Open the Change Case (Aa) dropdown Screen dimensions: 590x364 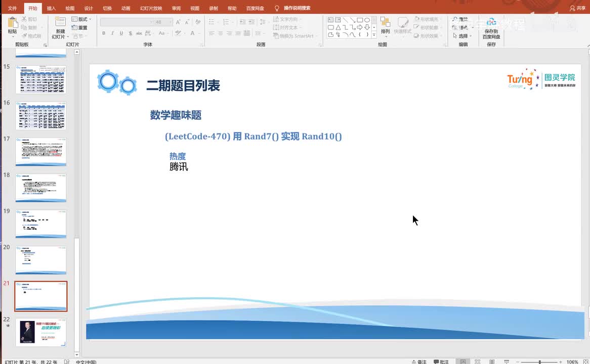pyautogui.click(x=162, y=33)
